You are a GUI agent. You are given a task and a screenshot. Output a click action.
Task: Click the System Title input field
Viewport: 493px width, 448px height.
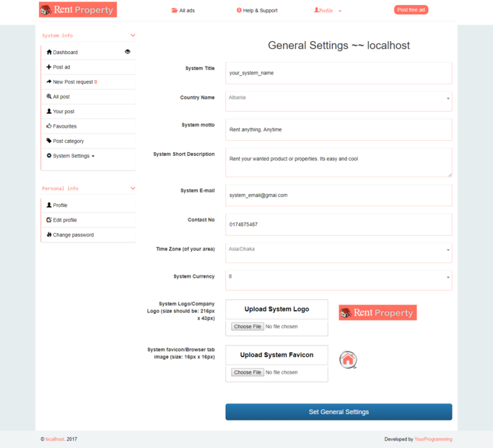[339, 73]
